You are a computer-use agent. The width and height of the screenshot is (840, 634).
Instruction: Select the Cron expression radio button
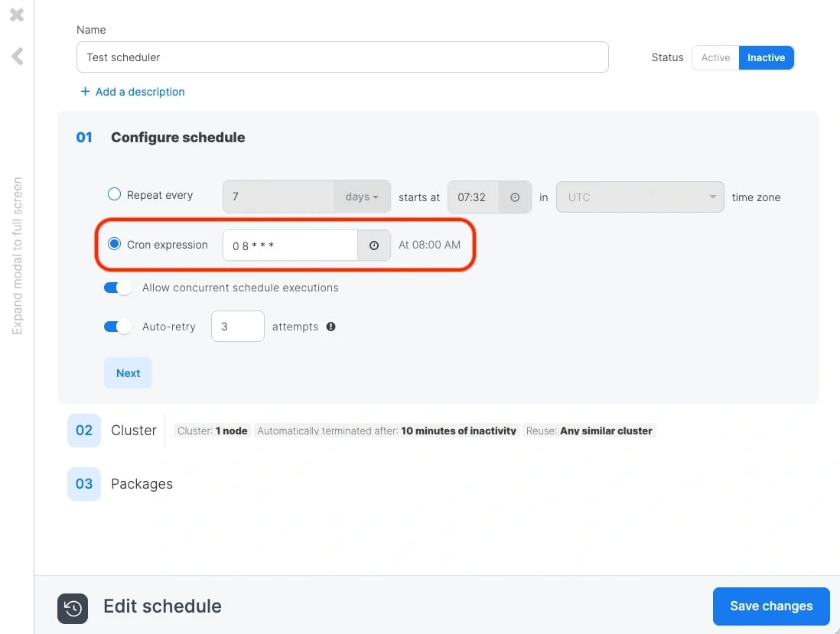114,244
